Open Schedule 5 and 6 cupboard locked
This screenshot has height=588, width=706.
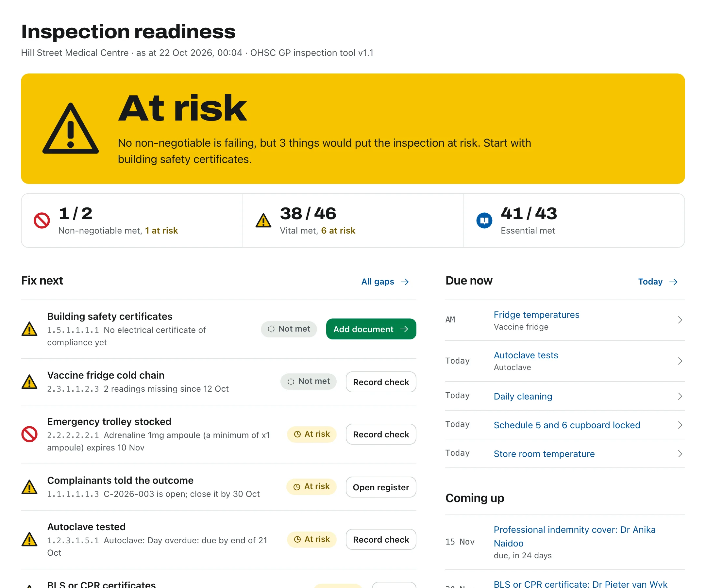point(567,425)
